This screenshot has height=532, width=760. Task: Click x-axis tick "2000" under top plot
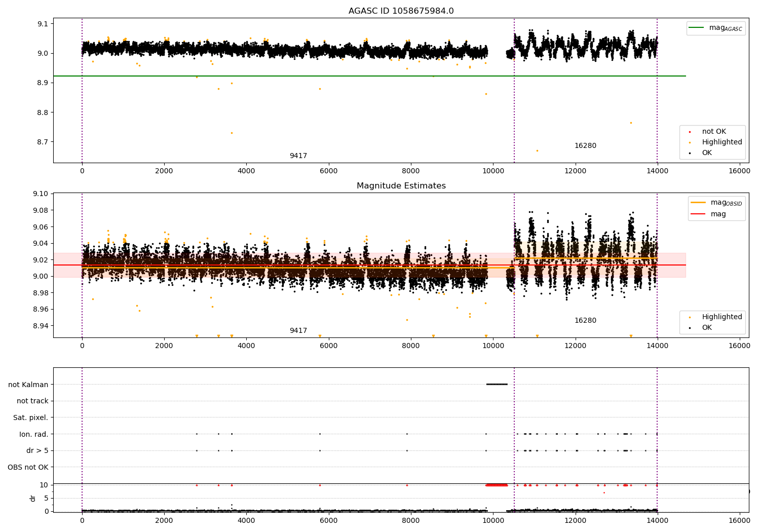click(x=164, y=171)
